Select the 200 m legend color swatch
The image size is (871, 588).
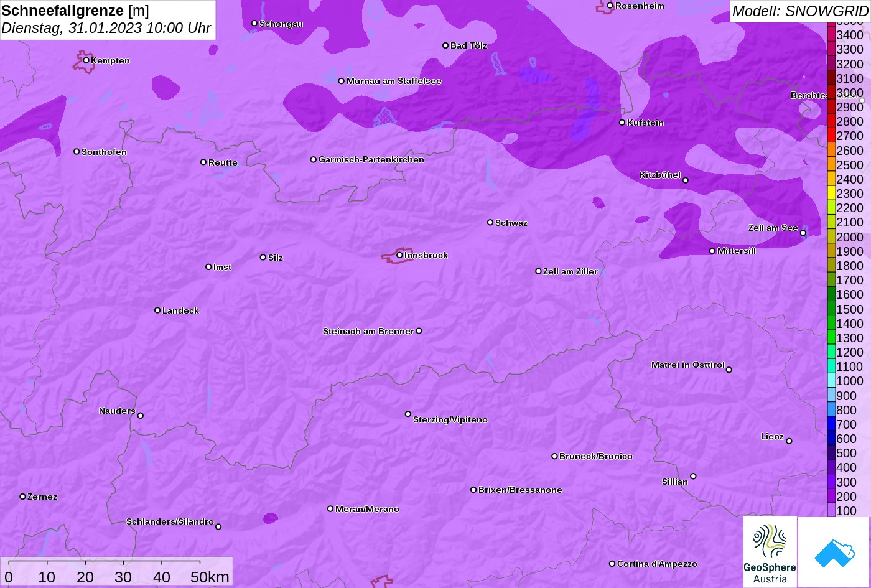click(831, 497)
